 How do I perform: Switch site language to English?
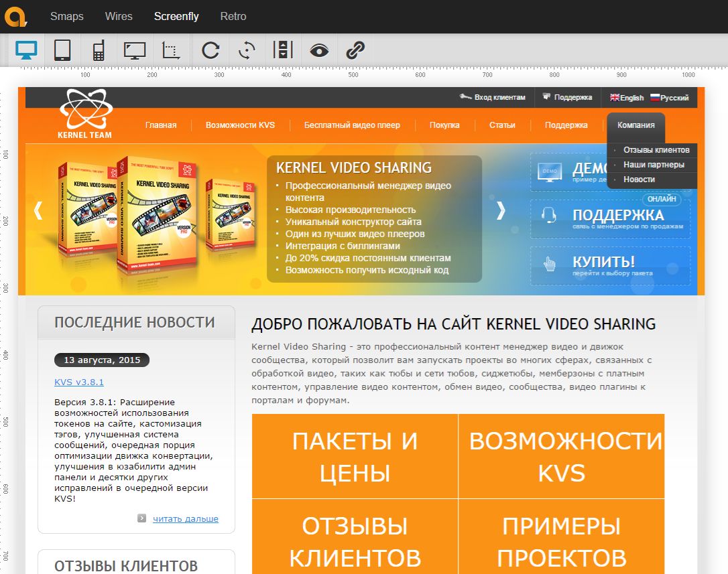click(x=627, y=98)
